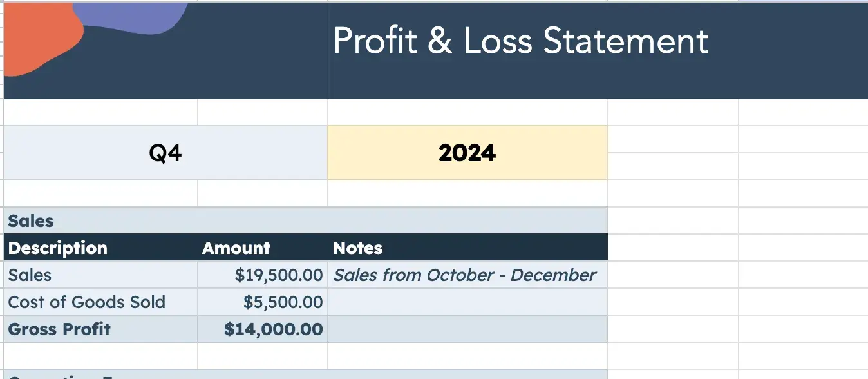Click the empty Notes cell beside $14,000.00
The height and width of the screenshot is (379, 868).
click(467, 329)
